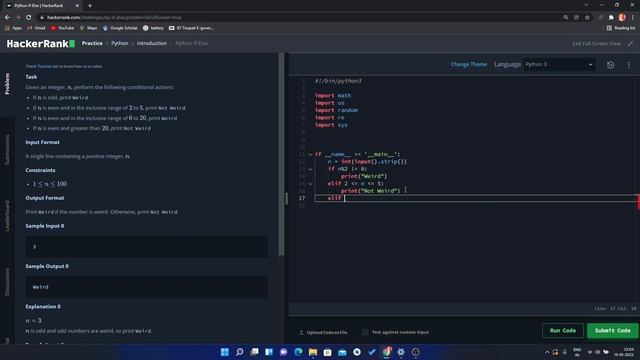Image resolution: width=640 pixels, height=360 pixels.
Task: Bookmark this page with the star icon
Action: pos(587,18)
